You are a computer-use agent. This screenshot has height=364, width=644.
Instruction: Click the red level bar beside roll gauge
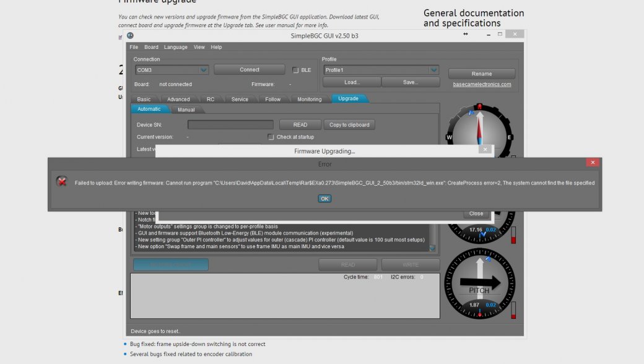click(513, 235)
